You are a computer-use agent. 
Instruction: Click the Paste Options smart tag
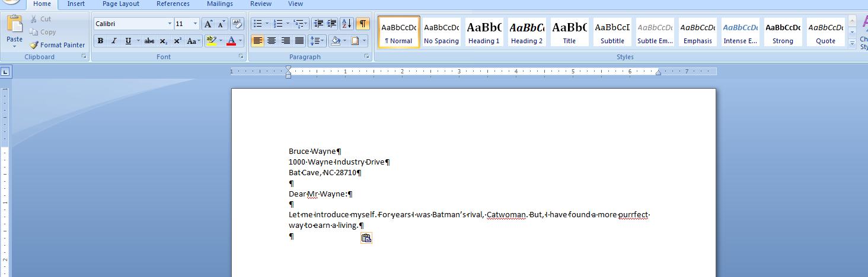[x=366, y=238]
